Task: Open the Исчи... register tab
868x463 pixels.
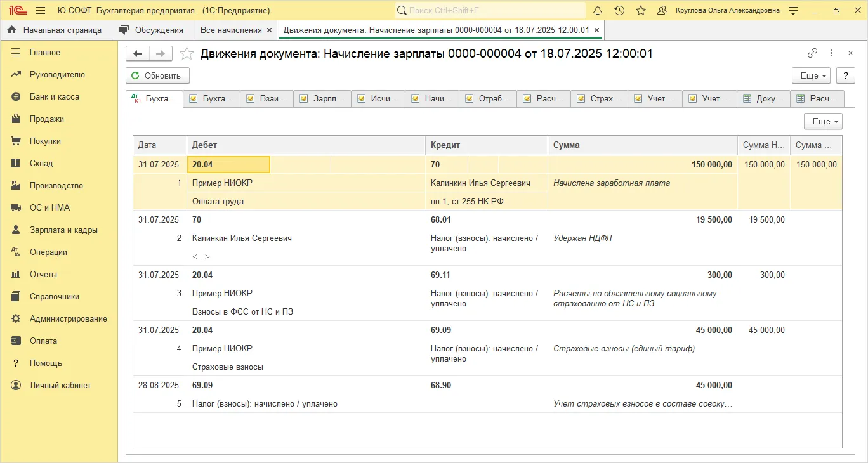Action: click(x=378, y=99)
